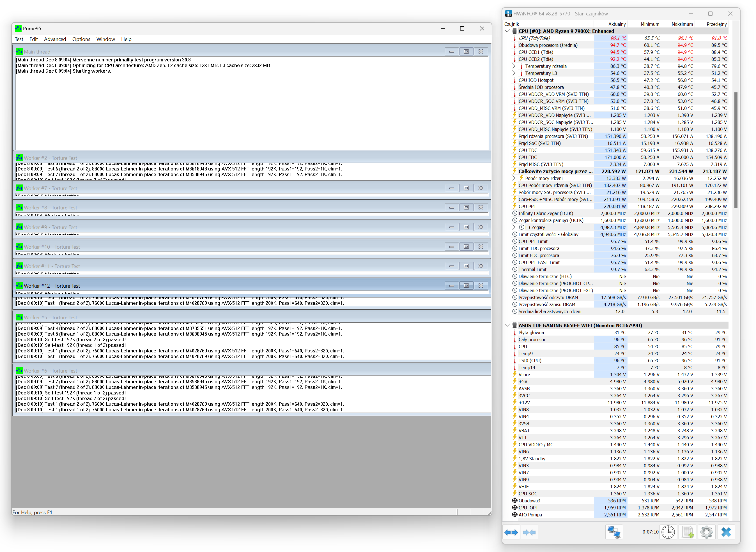Collapse the ASUS TUF GAMING B650-E group
The height and width of the screenshot is (552, 756).
[507, 325]
